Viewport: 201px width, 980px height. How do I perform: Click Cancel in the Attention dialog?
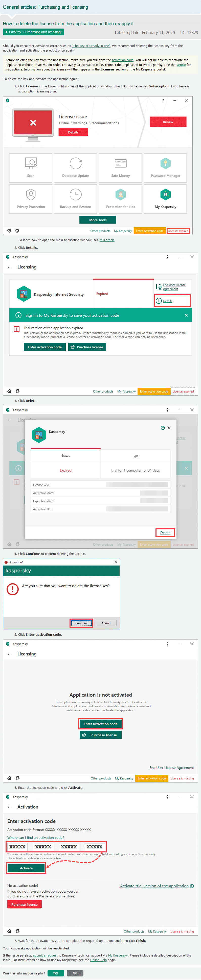tap(106, 623)
